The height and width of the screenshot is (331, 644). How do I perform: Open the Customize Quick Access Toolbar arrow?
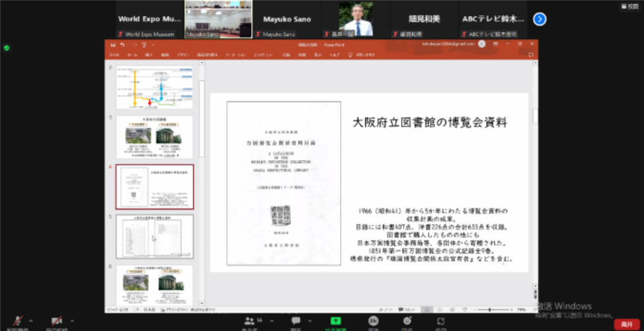click(153, 45)
